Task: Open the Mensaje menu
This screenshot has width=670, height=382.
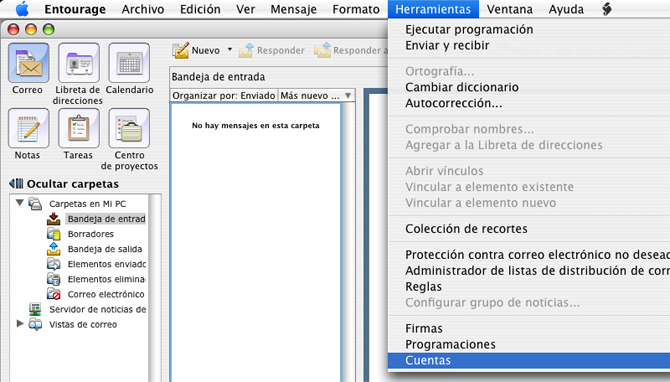Action: (x=294, y=9)
